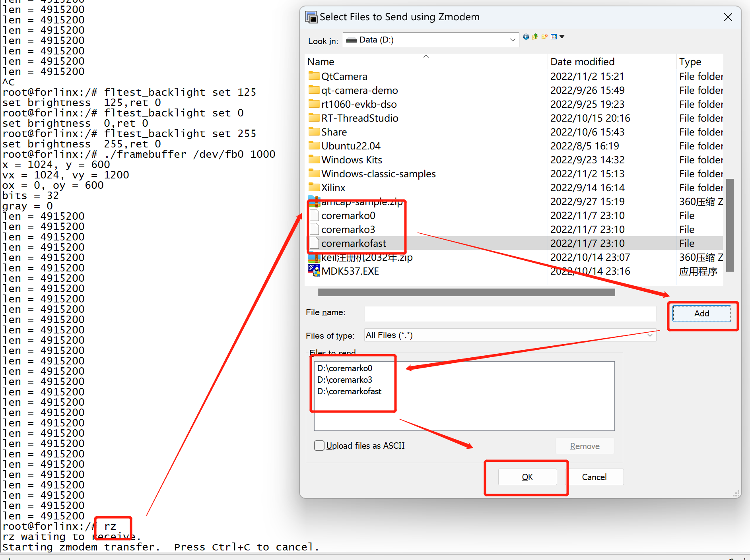Screen dimensions: 750x560
Task: Click the Ubuntu22.04 folder name
Action: (x=351, y=146)
